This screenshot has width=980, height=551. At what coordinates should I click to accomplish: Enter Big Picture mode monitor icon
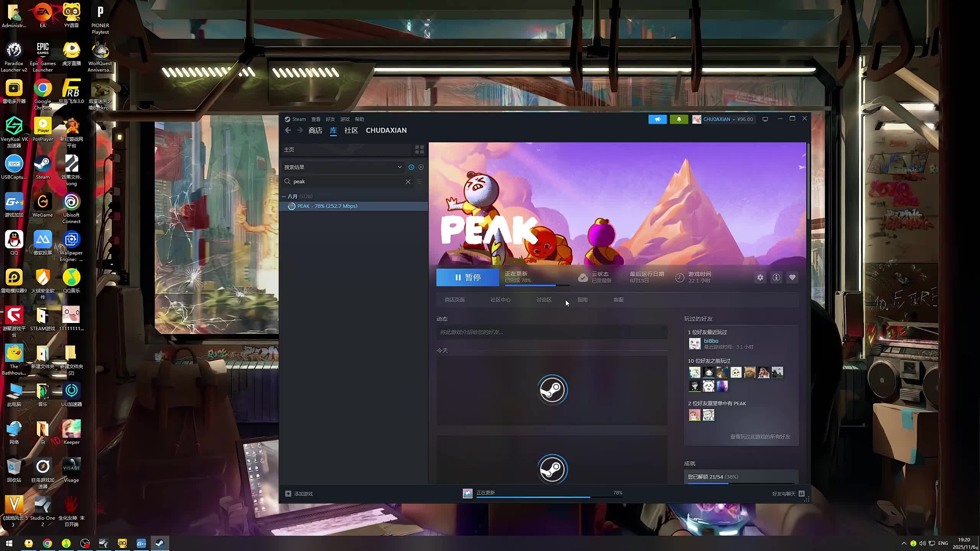pos(765,119)
